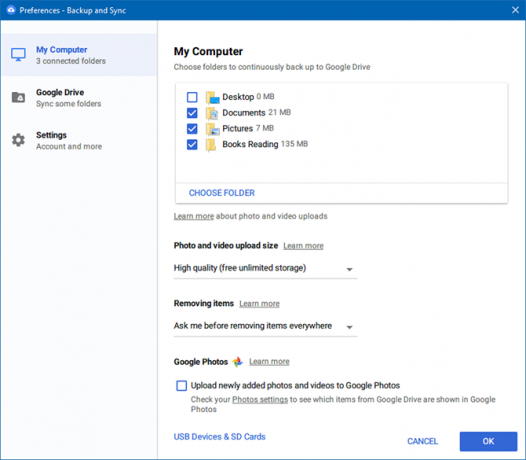Expand the Ask me before removing items dropdown
Screen dimensions: 526x460
pyautogui.click(x=265, y=326)
